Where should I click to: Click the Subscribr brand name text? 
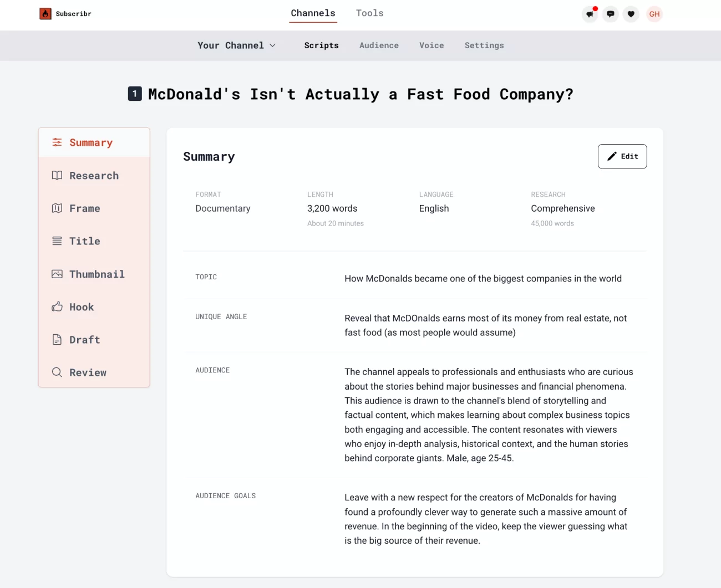point(73,14)
